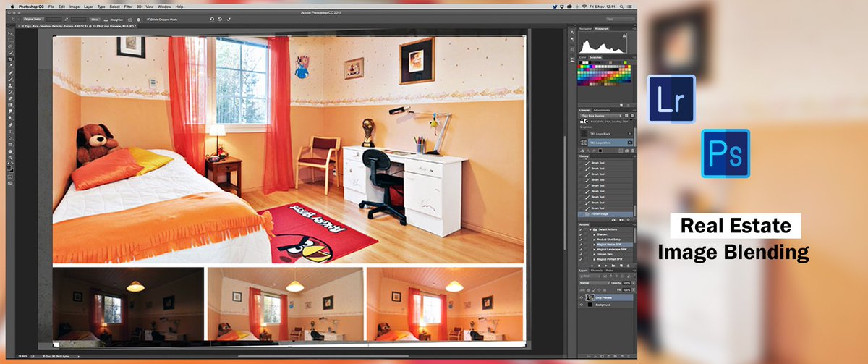
Task: Click the Clear button in options bar
Action: (95, 20)
